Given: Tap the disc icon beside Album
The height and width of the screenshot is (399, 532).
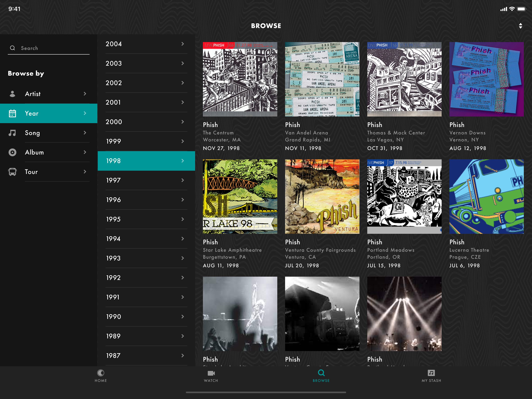Looking at the screenshot, I should point(12,152).
